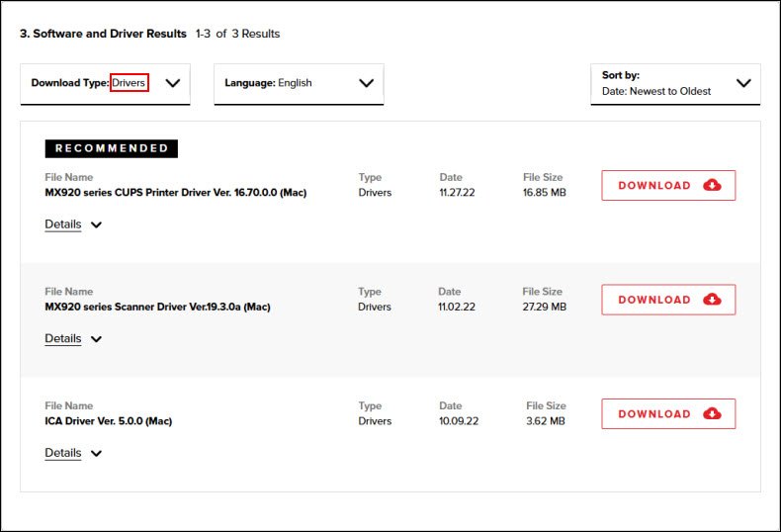Select the 'MX920 series CUPS Printer Driver Ver. 16.70.0.0 (Mac)' file name
This screenshot has height=532, width=781.
[176, 192]
